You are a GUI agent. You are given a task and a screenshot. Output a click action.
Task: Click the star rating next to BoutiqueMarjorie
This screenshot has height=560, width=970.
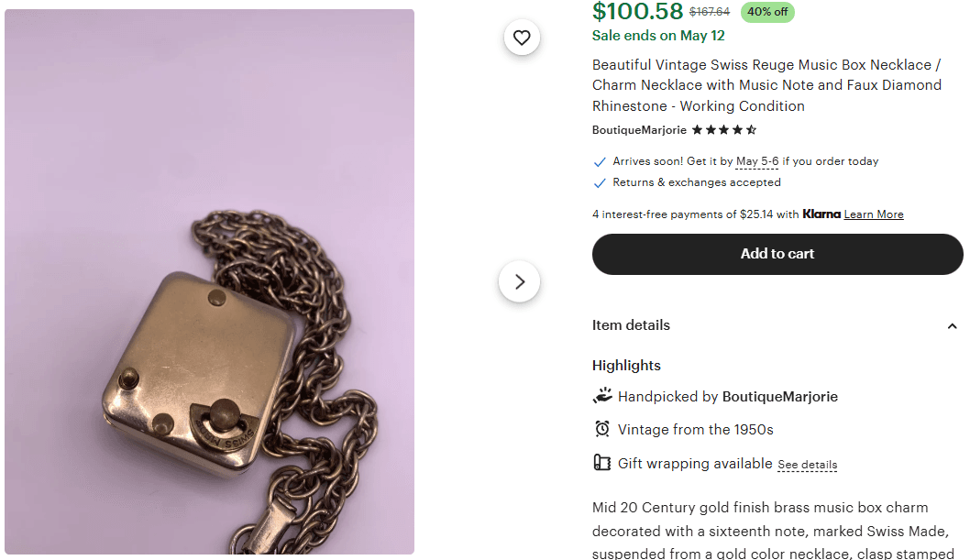[723, 129]
